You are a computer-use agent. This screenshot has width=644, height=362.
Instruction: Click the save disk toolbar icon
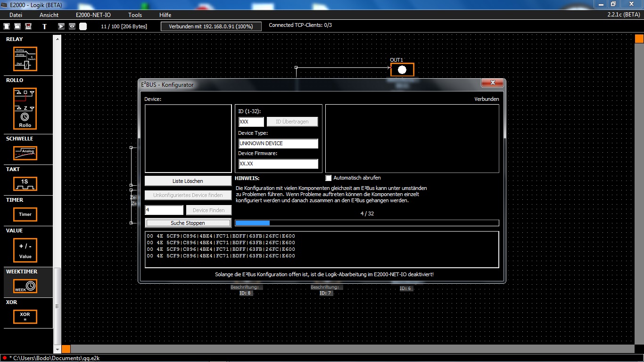[28, 26]
